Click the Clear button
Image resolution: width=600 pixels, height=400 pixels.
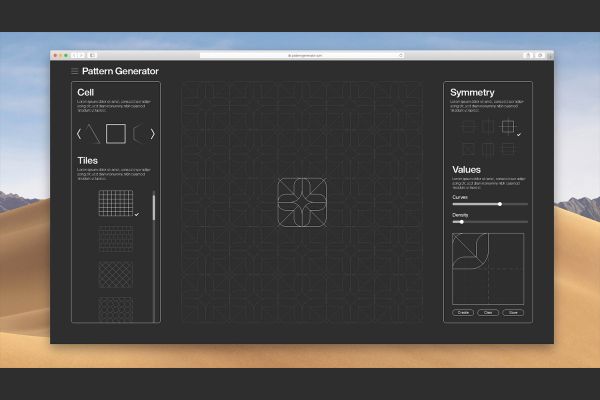coord(488,313)
